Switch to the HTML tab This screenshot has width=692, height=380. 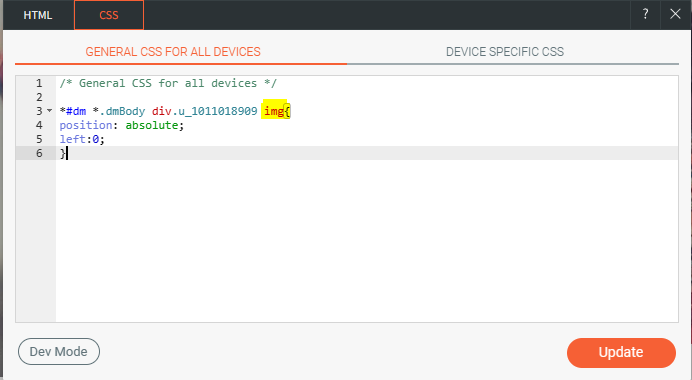click(x=38, y=15)
